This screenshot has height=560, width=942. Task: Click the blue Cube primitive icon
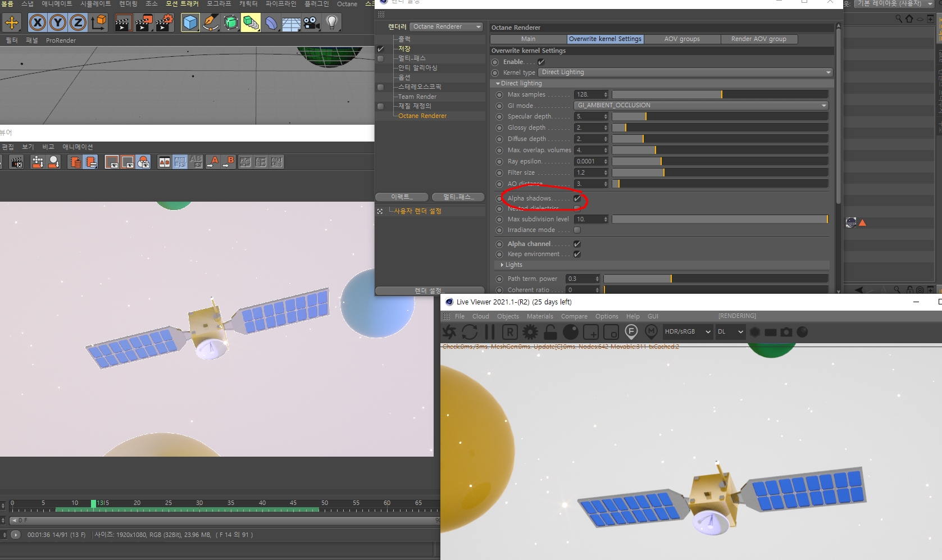[x=190, y=22]
